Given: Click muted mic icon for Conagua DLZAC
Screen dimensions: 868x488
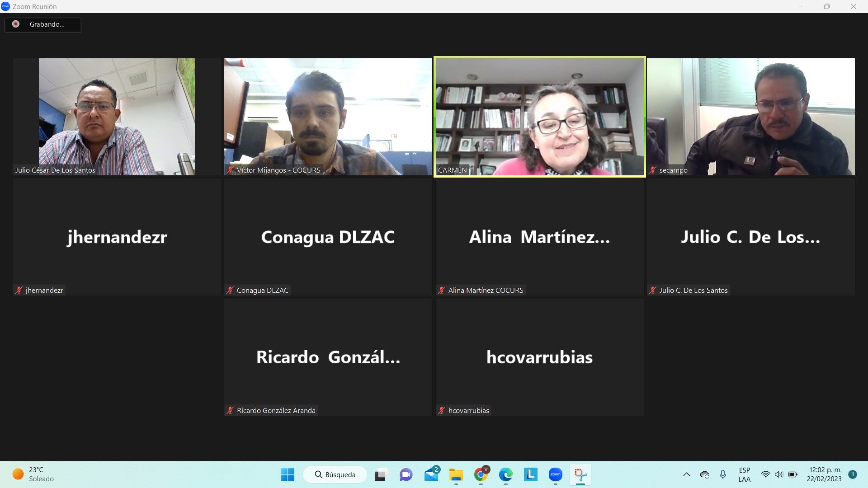Looking at the screenshot, I should point(230,291).
